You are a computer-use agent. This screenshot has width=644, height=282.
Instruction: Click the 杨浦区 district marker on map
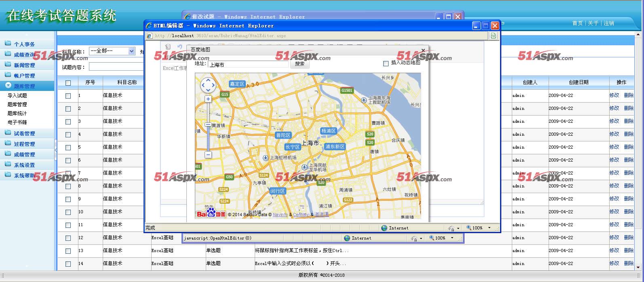tap(328, 131)
